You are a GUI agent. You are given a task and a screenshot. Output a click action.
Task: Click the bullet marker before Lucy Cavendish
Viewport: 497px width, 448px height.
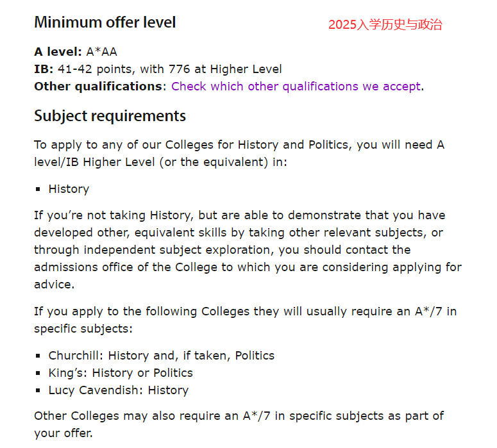coord(38,391)
